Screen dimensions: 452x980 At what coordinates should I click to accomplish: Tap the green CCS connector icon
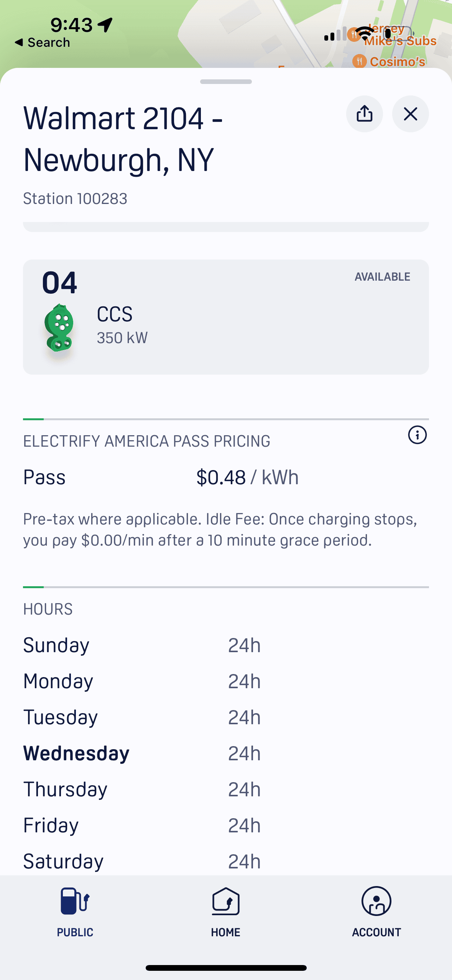click(59, 328)
